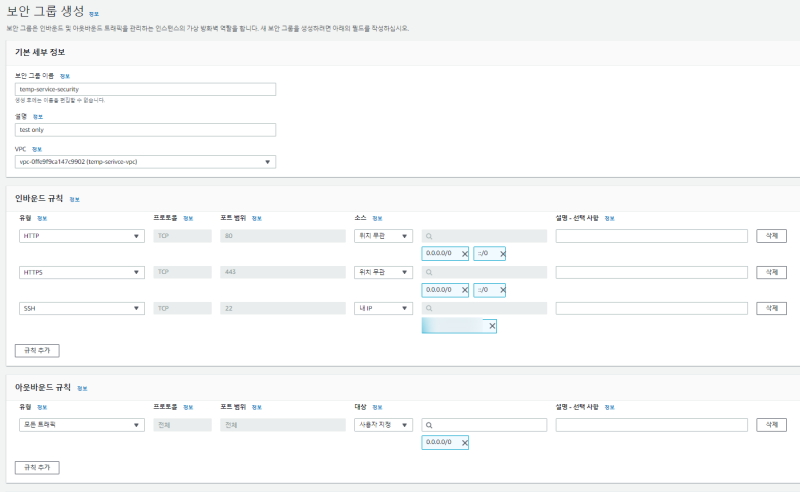Expand the SSH source dropdown showing 내 IP
The height and width of the screenshot is (492, 800).
(x=383, y=309)
